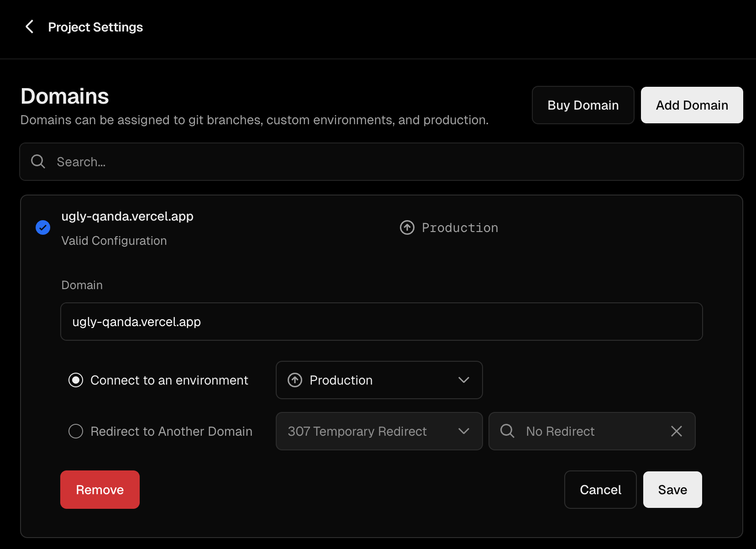Focus the domains Search field

tap(382, 162)
